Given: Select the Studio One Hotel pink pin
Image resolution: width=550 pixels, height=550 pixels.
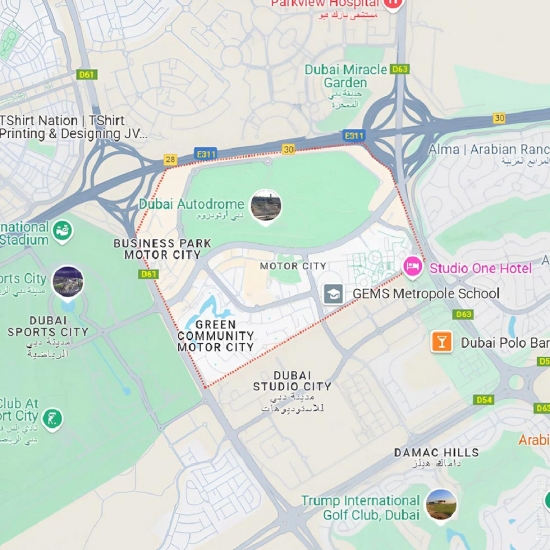Looking at the screenshot, I should pyautogui.click(x=412, y=268).
